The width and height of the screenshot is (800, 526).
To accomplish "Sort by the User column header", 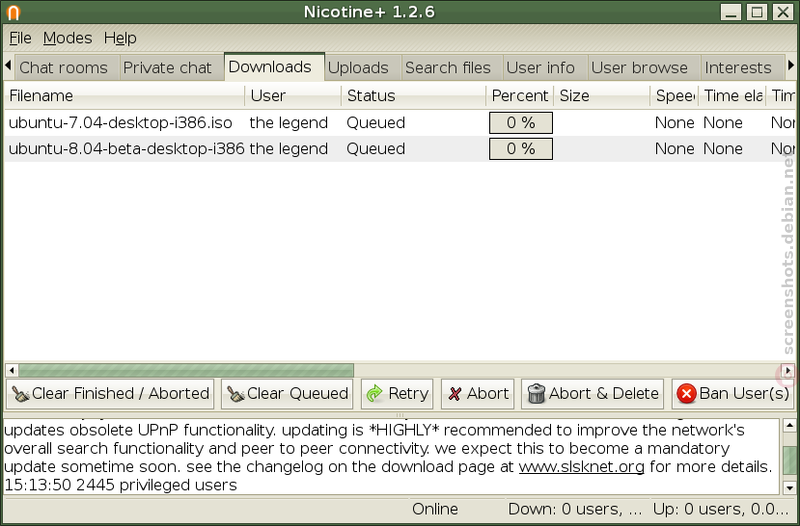I will pos(293,96).
